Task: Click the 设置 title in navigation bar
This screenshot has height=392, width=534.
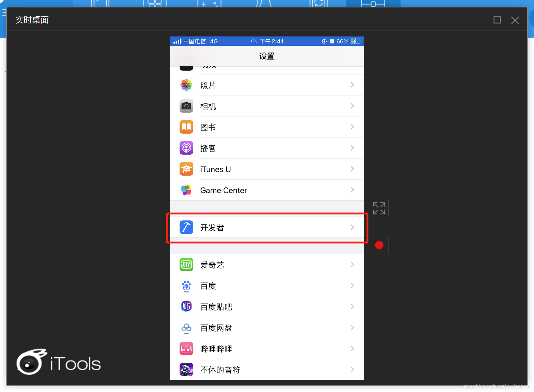Action: (267, 56)
